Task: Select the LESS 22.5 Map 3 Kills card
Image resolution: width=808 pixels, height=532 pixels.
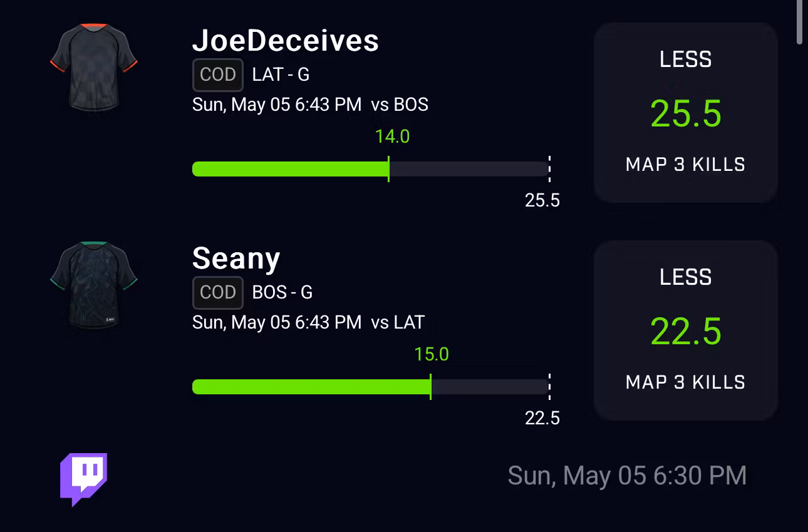Action: coord(685,330)
